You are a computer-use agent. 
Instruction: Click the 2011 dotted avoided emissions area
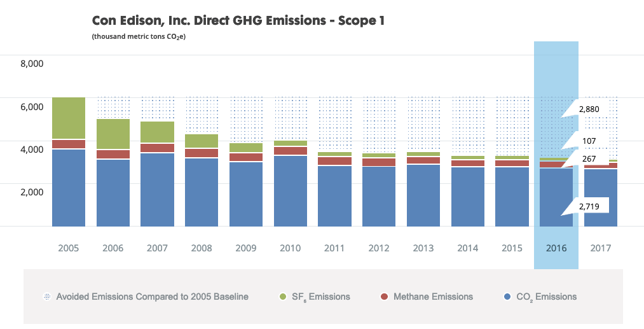click(335, 124)
